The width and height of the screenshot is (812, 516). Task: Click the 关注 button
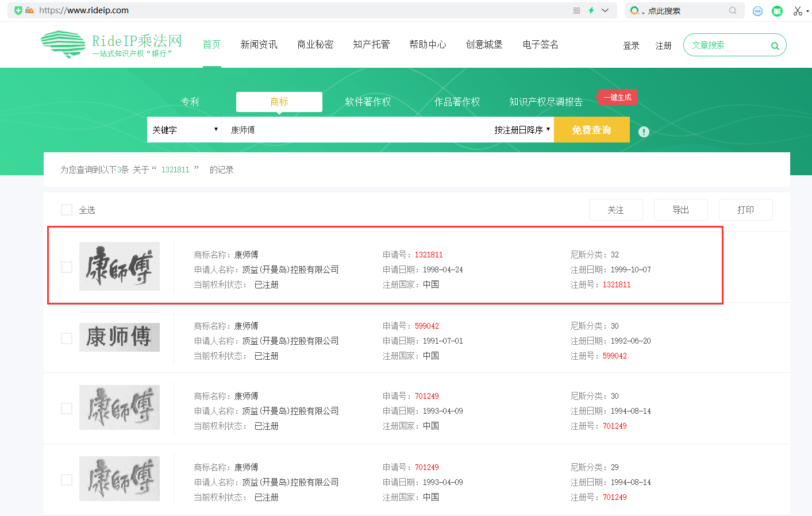click(x=616, y=210)
